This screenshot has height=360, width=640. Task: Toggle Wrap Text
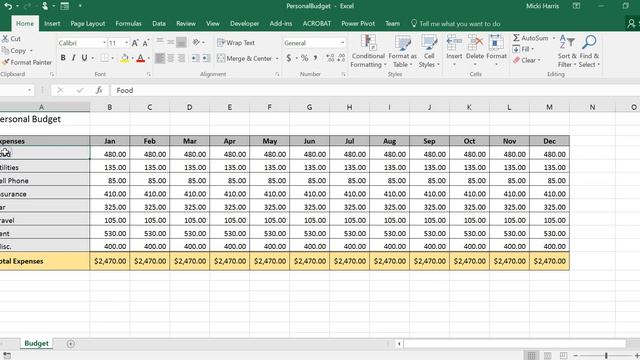[x=236, y=42]
